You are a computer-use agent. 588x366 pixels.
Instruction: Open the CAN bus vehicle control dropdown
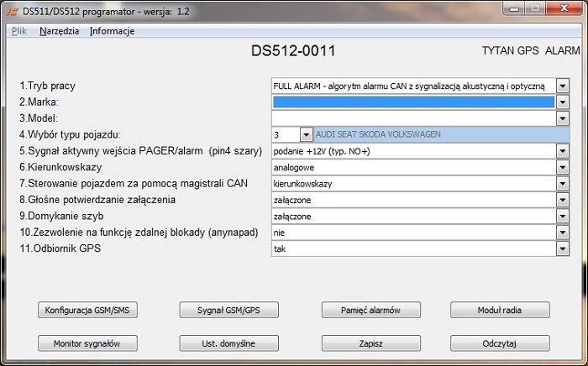point(562,183)
